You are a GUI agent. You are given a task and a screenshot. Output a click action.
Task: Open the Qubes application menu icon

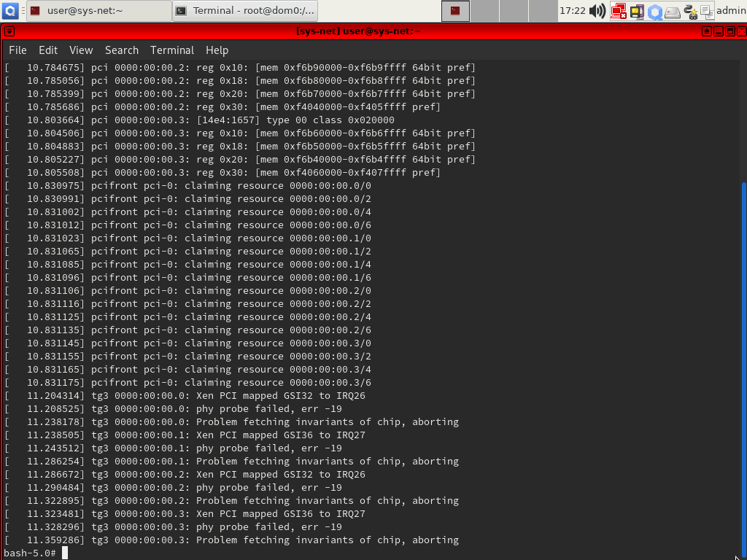click(x=10, y=11)
